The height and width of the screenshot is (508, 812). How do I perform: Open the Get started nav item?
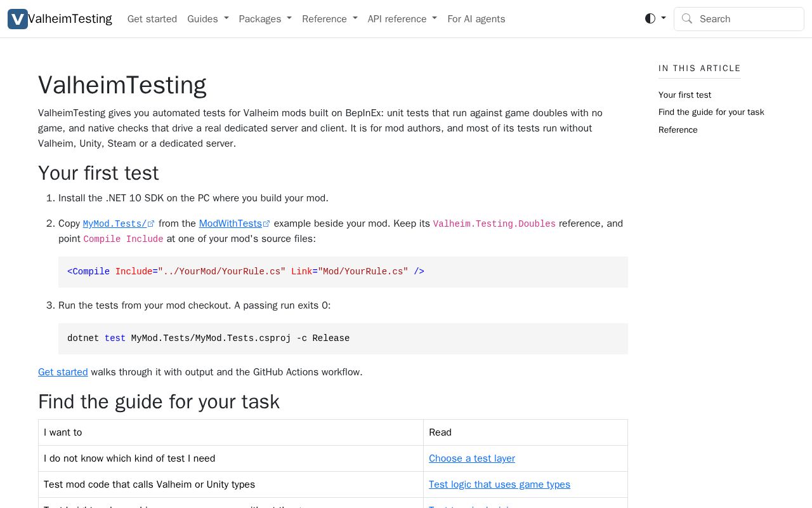(152, 19)
